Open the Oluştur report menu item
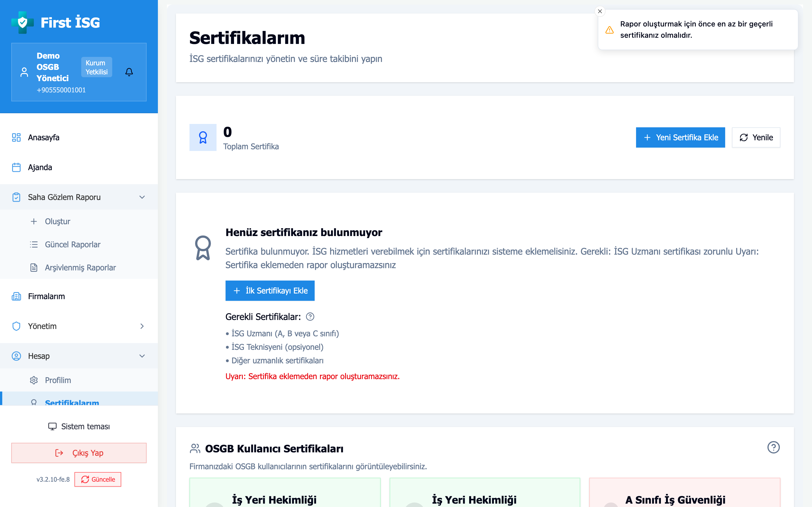The width and height of the screenshot is (812, 507). point(58,221)
